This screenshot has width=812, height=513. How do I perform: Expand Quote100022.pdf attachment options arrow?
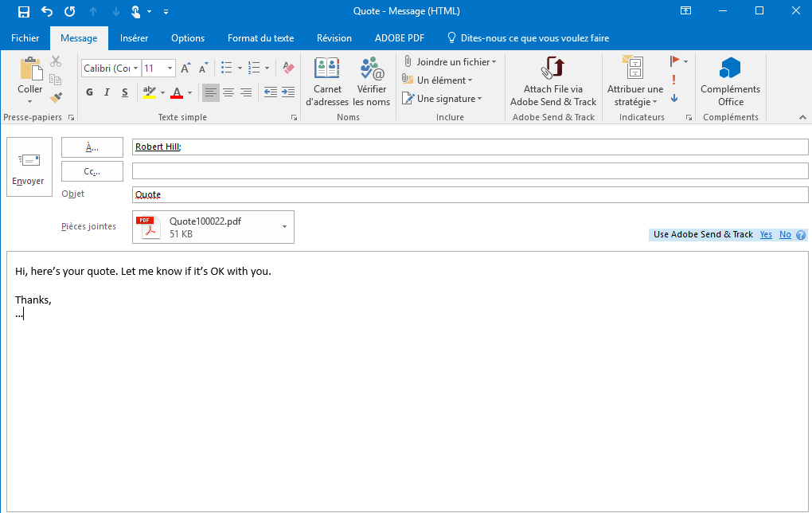(x=285, y=227)
